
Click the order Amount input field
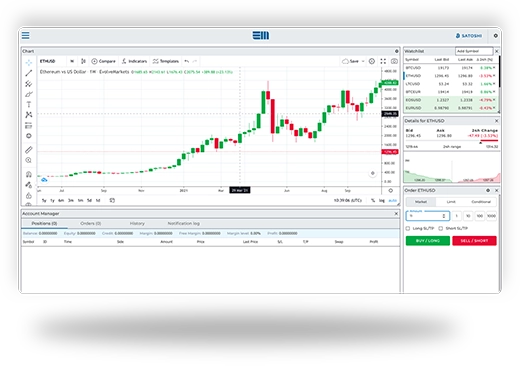click(x=428, y=216)
